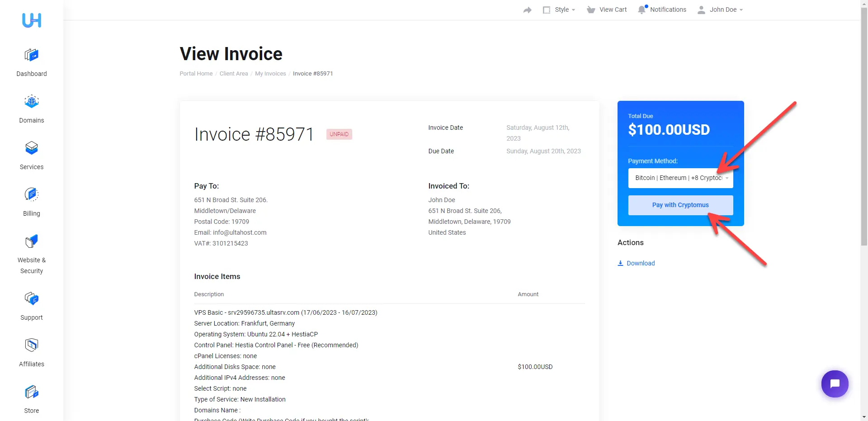Click the Sunday, August 20th, 2023 due date
Viewport: 868px width, 421px height.
[x=543, y=151]
